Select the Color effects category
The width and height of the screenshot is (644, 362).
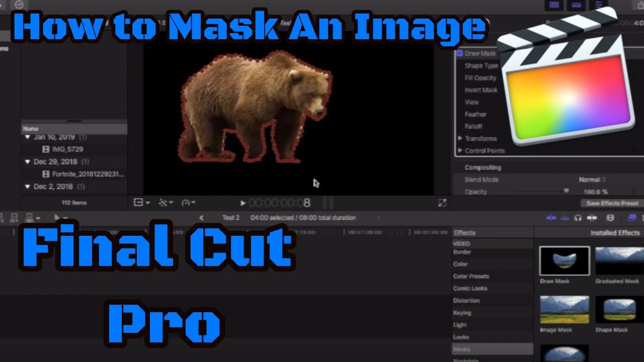(460, 264)
